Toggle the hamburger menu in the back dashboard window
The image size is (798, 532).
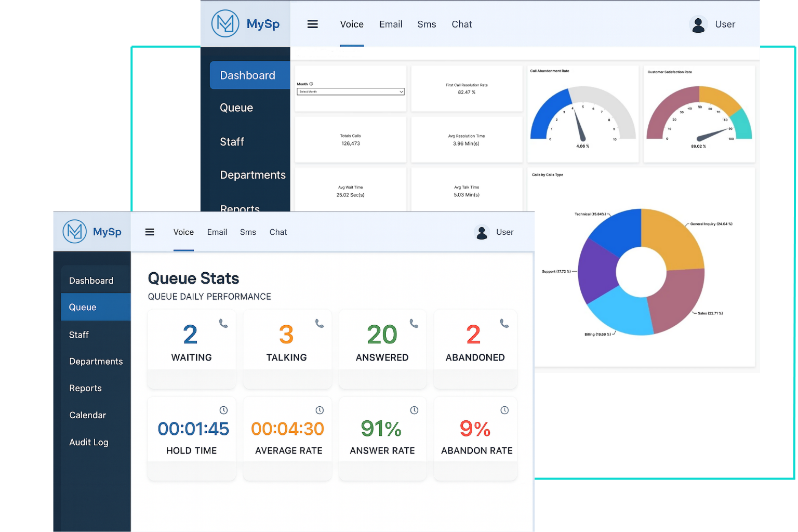[x=312, y=24]
